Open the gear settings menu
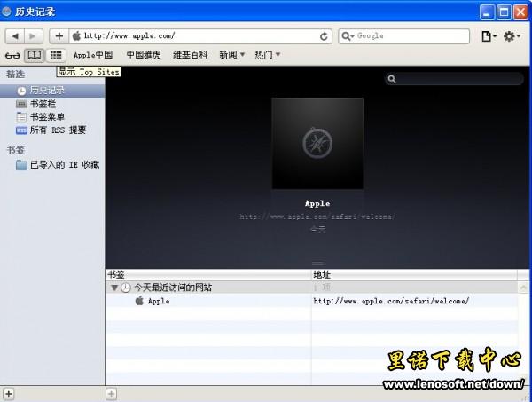This screenshot has width=532, height=402. pyautogui.click(x=512, y=36)
